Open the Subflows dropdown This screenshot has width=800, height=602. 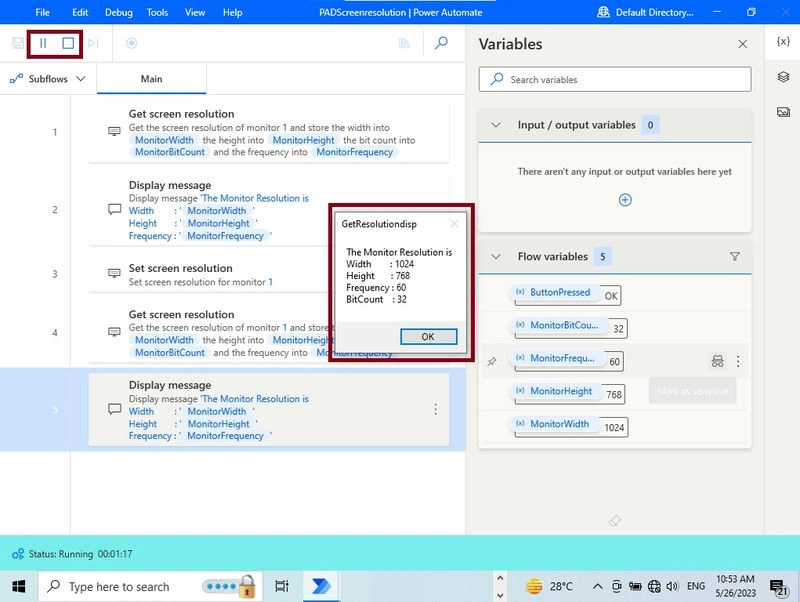(x=47, y=79)
